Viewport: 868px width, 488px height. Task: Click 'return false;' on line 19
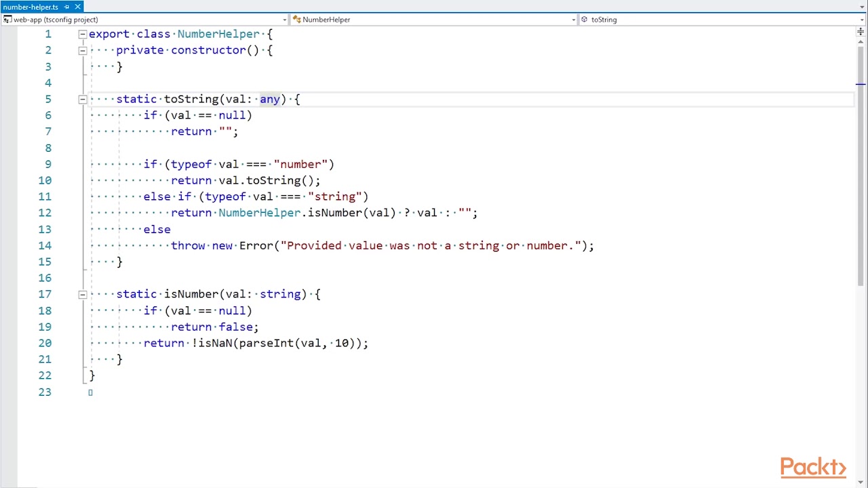(x=215, y=327)
